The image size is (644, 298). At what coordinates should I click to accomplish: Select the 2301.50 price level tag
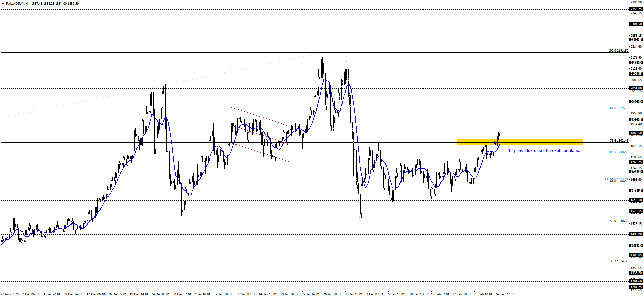(636, 24)
